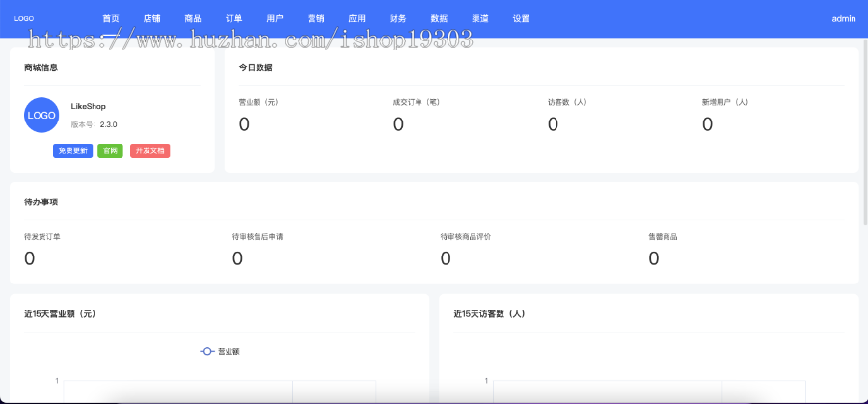Click the 访客数（人） value

[553, 124]
